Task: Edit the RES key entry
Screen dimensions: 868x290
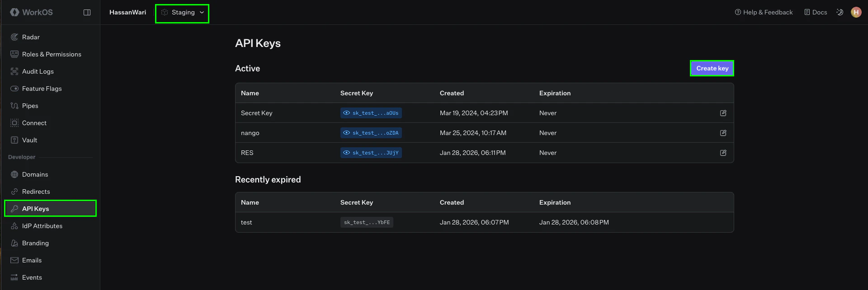Action: [x=723, y=153]
